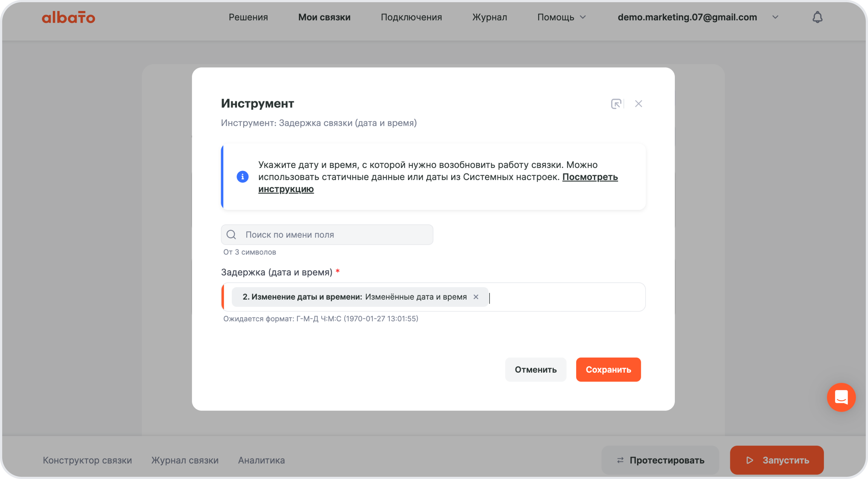Cancel changes with the Отменить button
The height and width of the screenshot is (479, 868).
click(535, 369)
